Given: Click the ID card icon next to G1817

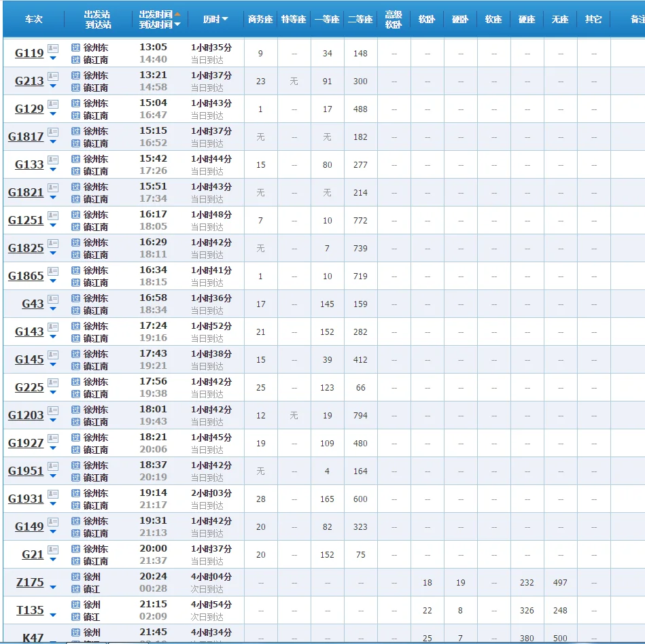Looking at the screenshot, I should 53,132.
